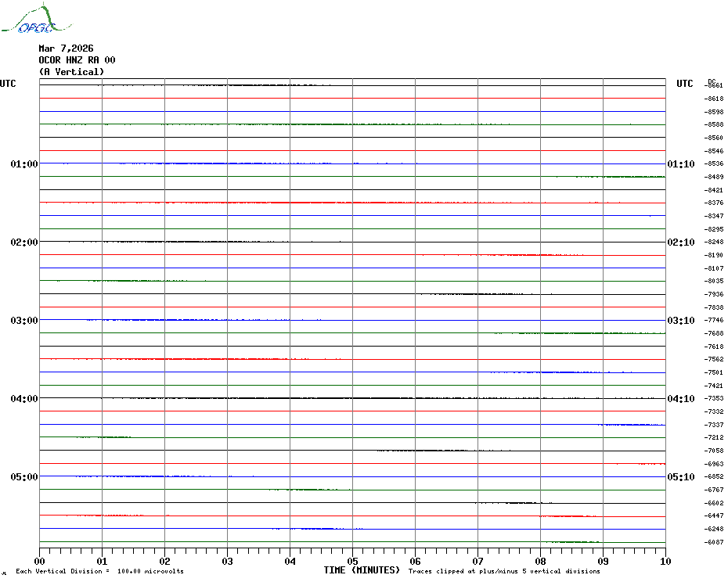Click the right-side 03:10 time label
The height and width of the screenshot is (582, 728).
coord(680,321)
